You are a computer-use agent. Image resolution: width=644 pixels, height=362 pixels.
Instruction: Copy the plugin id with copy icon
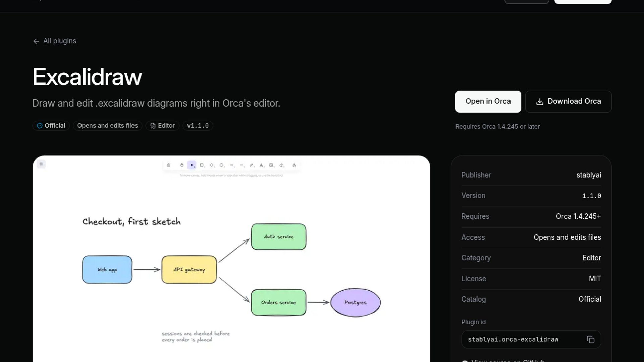click(590, 340)
